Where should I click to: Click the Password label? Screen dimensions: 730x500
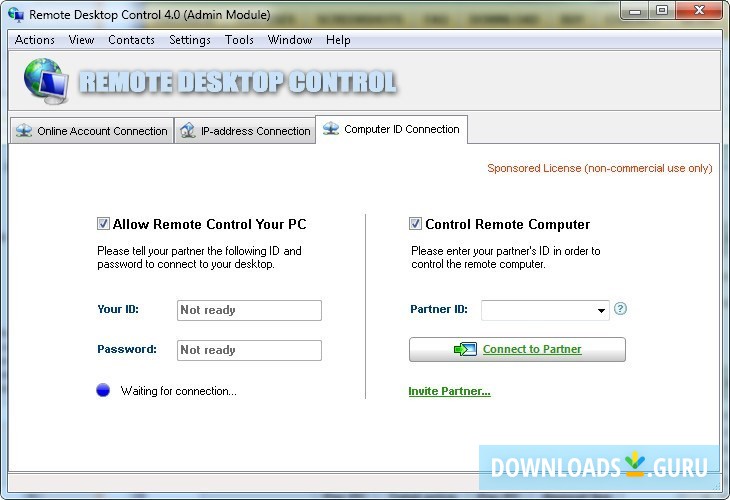point(127,349)
